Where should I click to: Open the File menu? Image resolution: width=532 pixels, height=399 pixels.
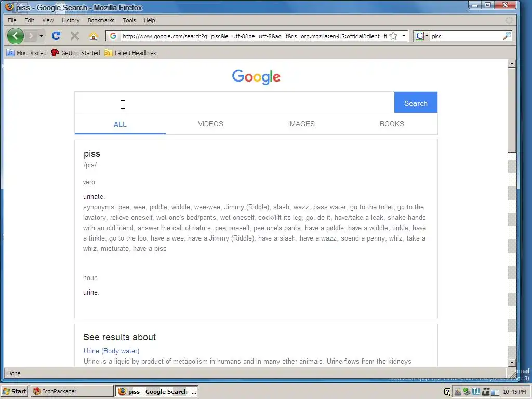pos(12,20)
